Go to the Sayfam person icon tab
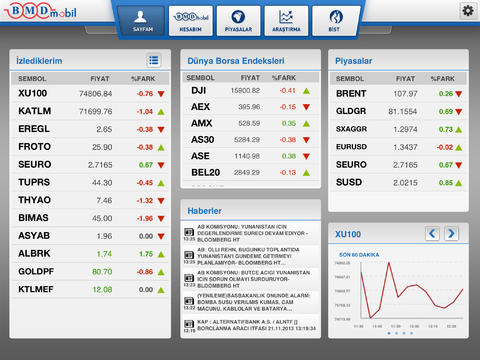Screen dimensions: 480x360 point(142,20)
